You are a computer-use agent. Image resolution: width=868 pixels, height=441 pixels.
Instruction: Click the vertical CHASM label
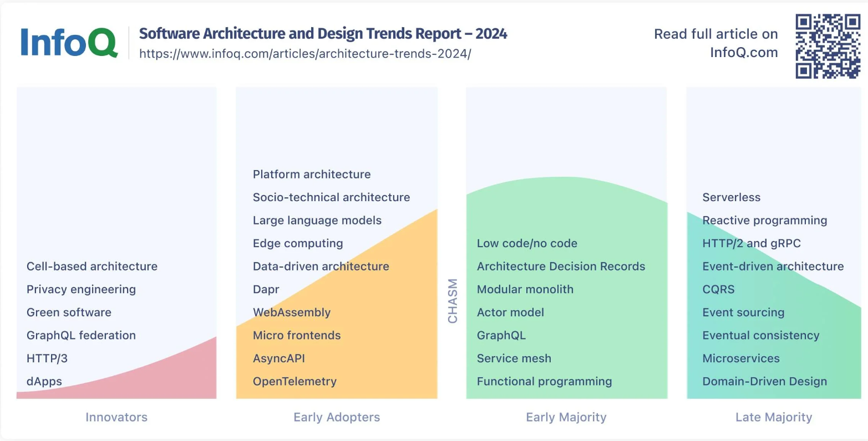click(453, 301)
